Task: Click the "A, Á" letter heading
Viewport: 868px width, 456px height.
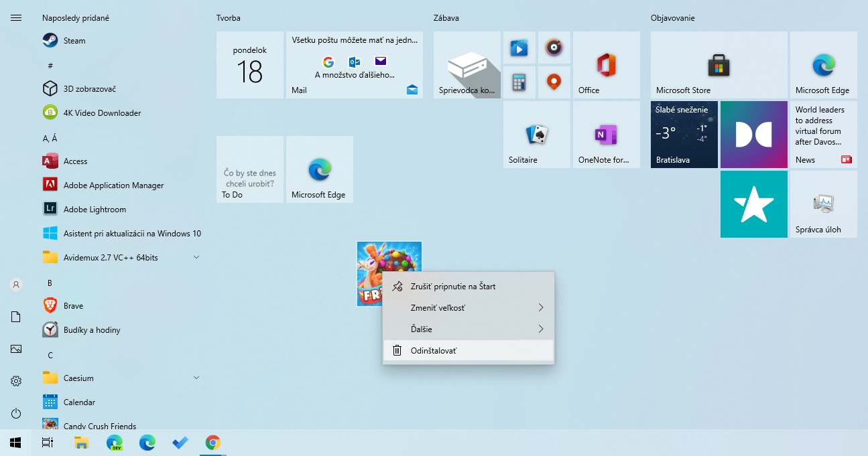Action: pyautogui.click(x=50, y=139)
